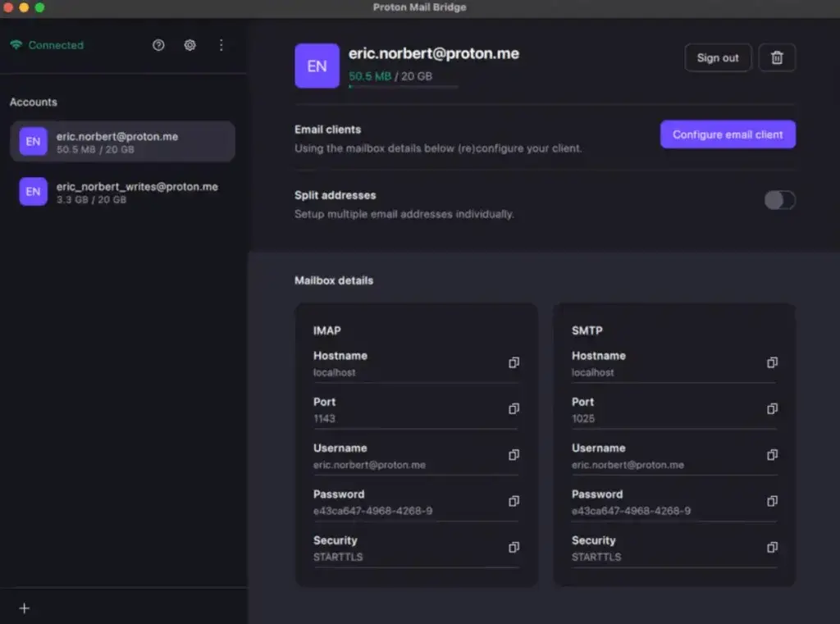Toggle the Split addresses switch
Image resolution: width=840 pixels, height=624 pixels.
click(x=779, y=200)
